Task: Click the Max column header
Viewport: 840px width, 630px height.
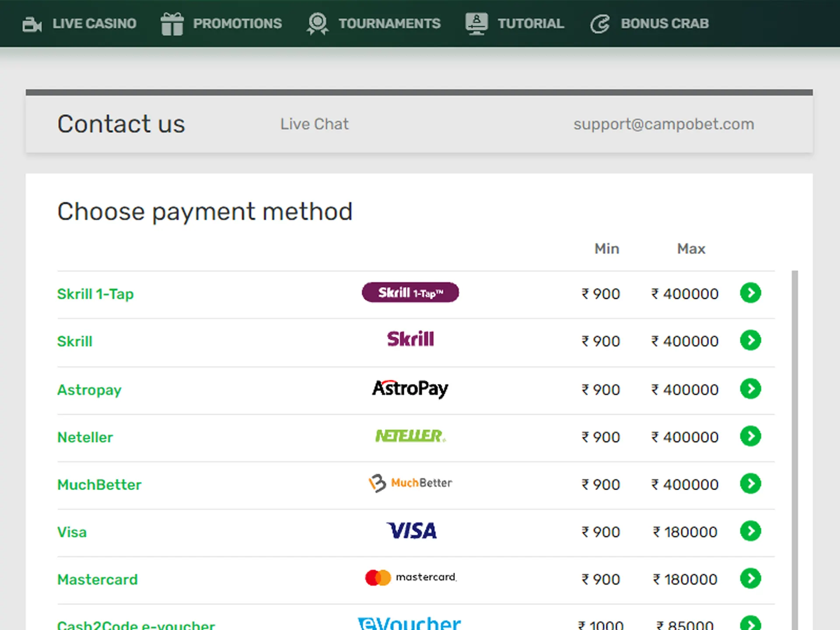Action: [691, 248]
